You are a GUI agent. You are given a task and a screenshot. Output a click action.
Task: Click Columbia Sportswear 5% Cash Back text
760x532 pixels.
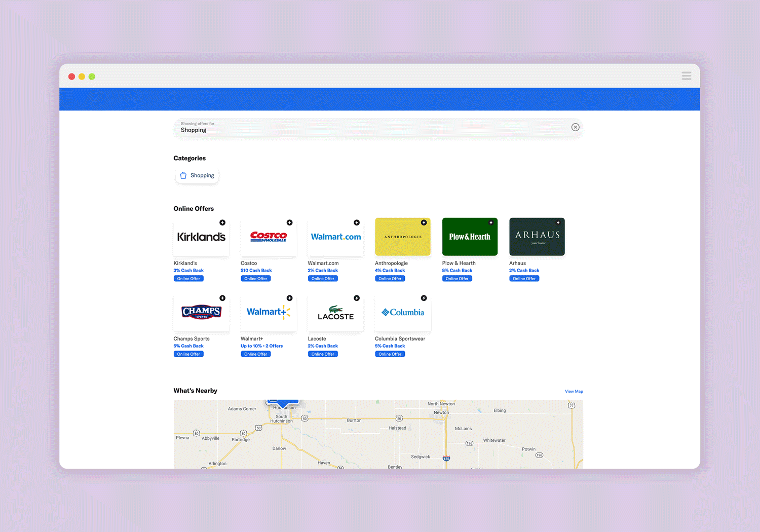390,346
